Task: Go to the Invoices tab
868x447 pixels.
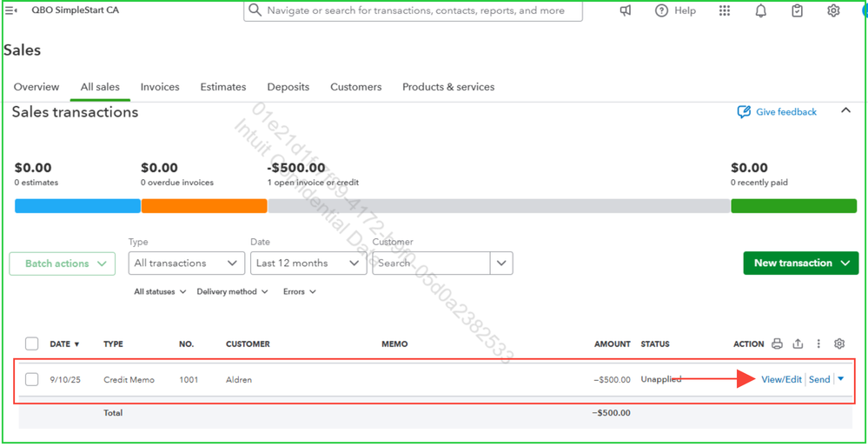Action: [160, 87]
